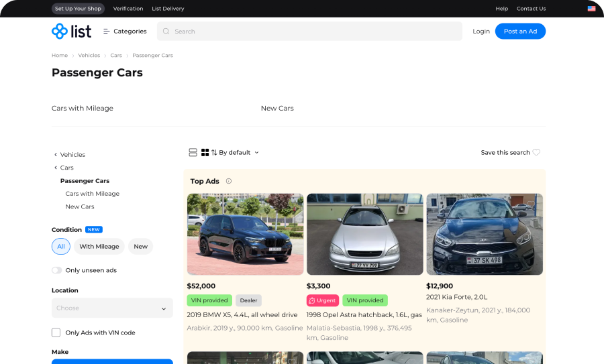This screenshot has height=364, width=604.
Task: Open the 1998 Opel Astra hatchback title
Action: click(x=364, y=315)
